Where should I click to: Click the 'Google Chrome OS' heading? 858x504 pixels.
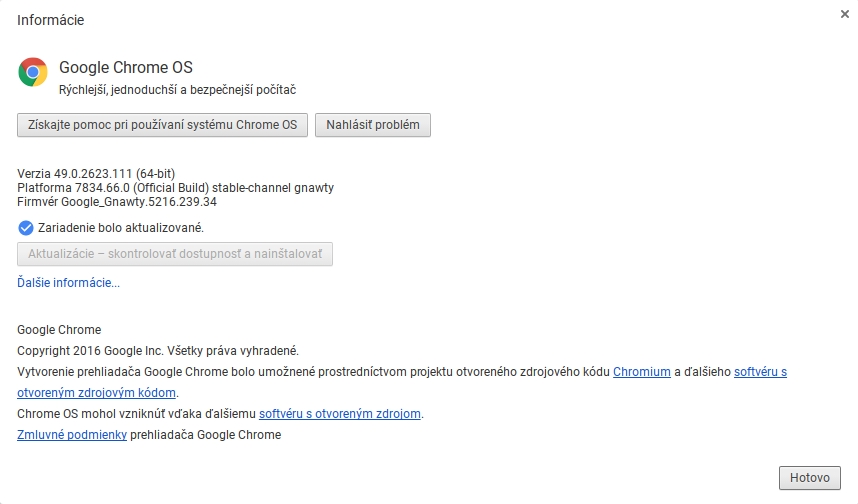(126, 67)
